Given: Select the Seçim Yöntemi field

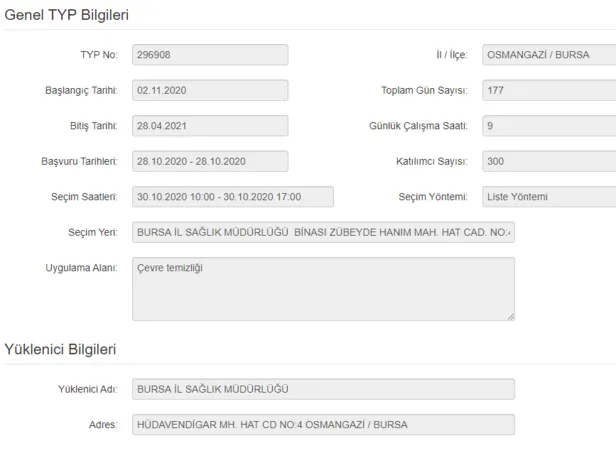Looking at the screenshot, I should point(548,197).
